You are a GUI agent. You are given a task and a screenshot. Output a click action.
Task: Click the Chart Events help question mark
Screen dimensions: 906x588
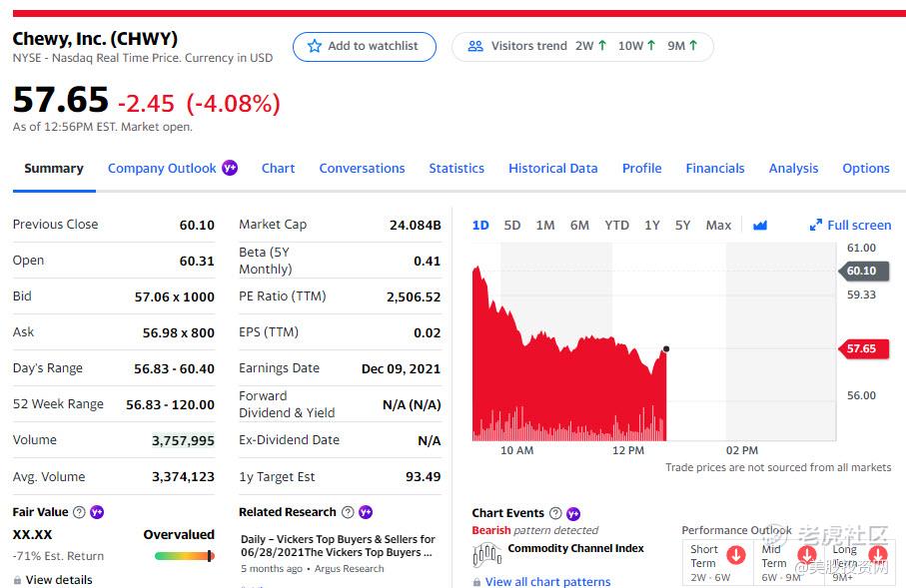click(x=555, y=513)
